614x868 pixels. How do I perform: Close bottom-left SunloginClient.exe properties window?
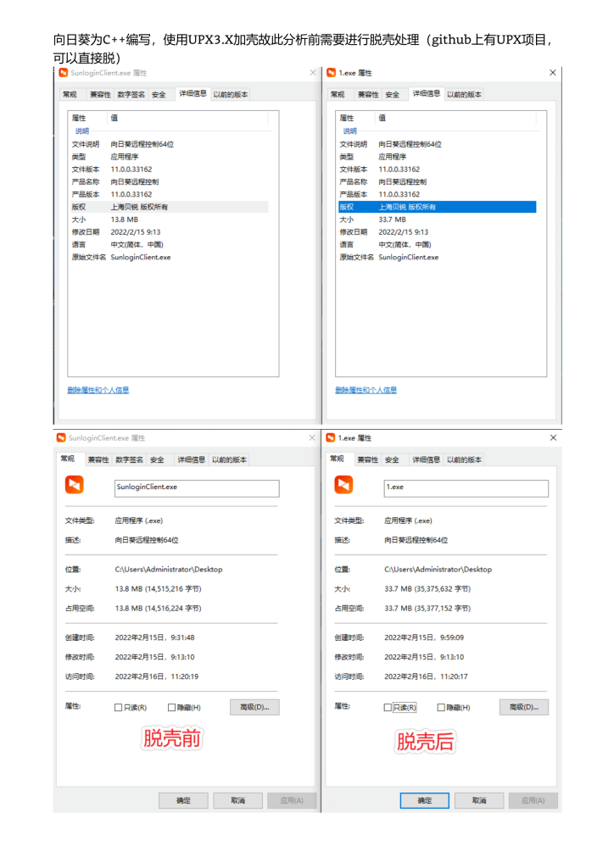coord(312,438)
